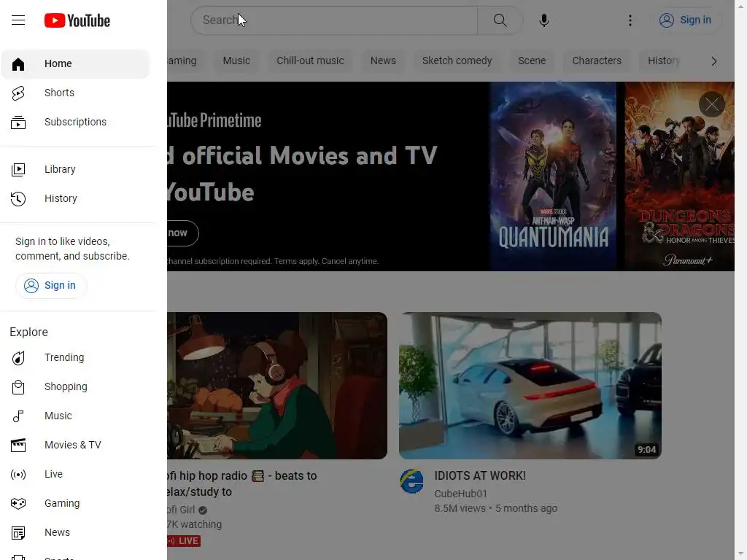Select the Gaming category chip

(x=186, y=61)
